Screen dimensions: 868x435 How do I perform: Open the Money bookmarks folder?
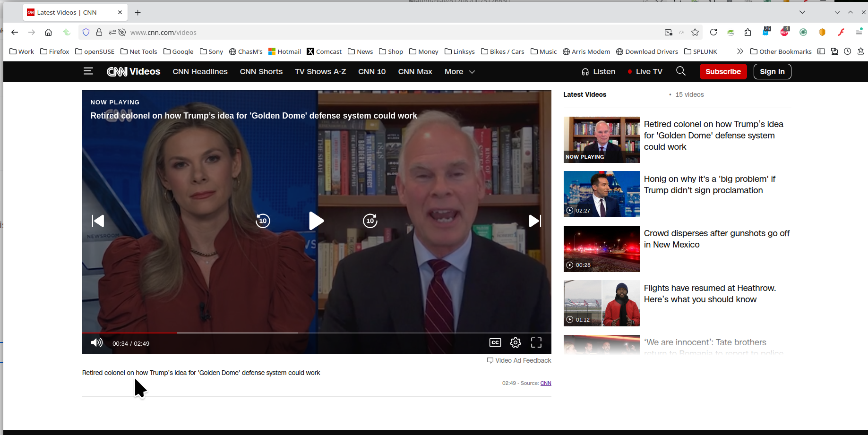(424, 51)
